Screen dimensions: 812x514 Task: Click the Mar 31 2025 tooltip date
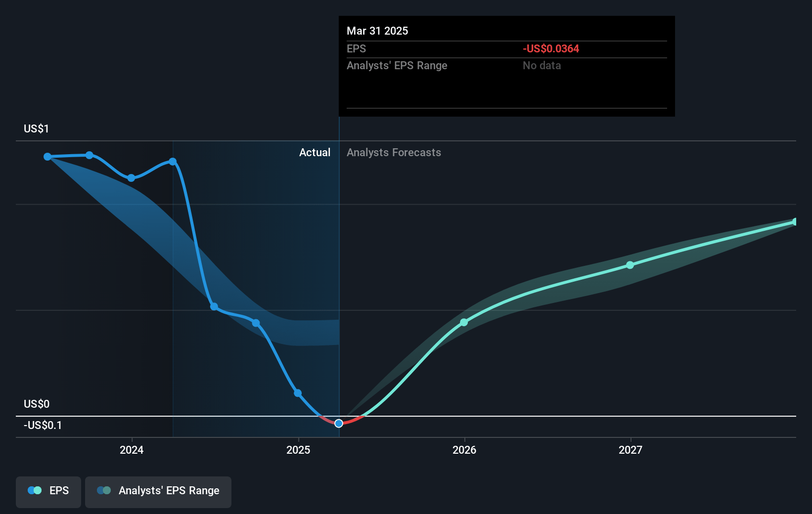[x=377, y=31]
